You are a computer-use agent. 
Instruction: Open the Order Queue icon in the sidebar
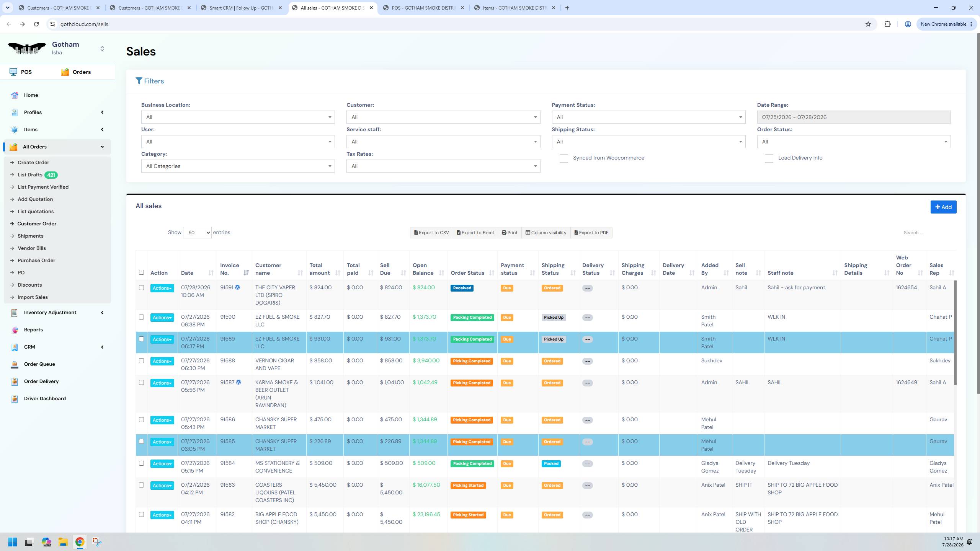15,364
